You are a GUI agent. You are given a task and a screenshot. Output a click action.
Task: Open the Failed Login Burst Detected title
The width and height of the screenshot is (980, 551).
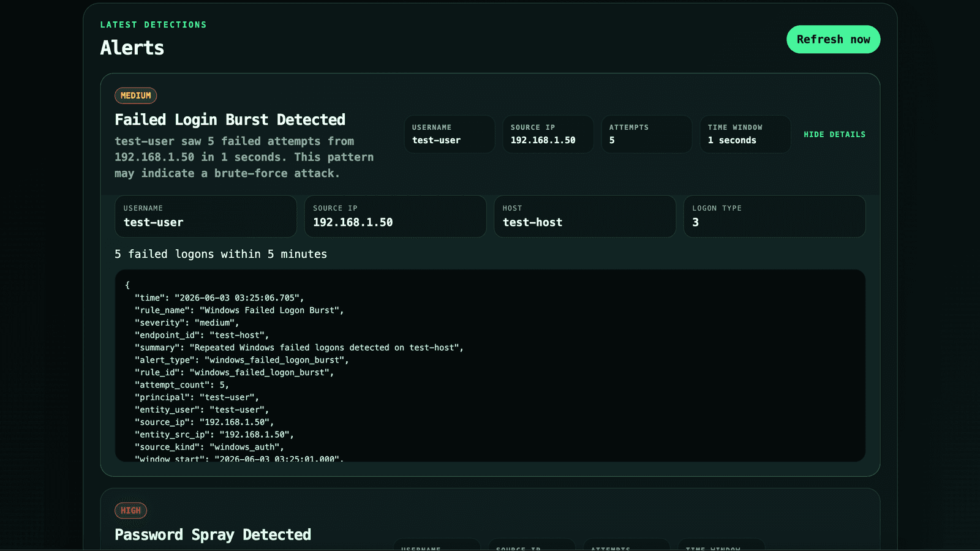coord(230,119)
